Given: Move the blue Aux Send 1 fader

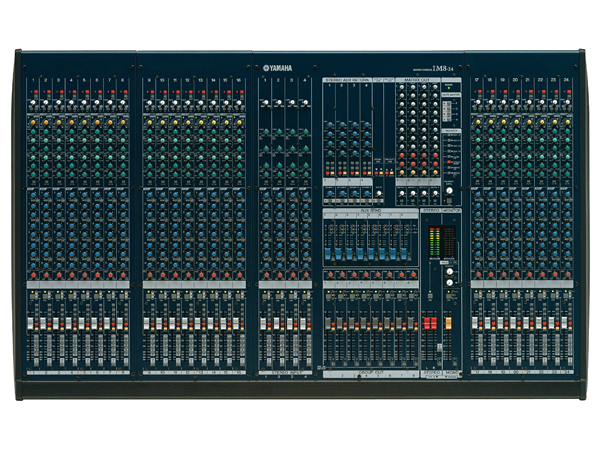Looking at the screenshot, I should [328, 253].
